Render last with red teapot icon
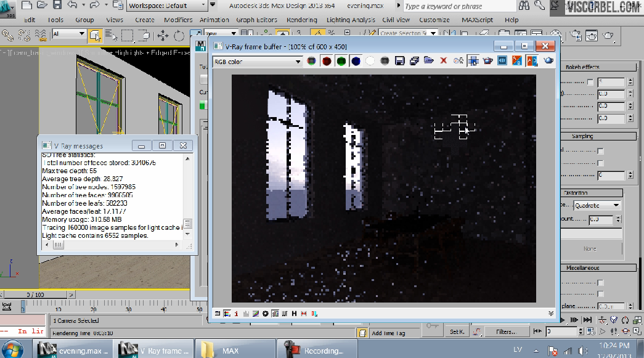The width and height of the screenshot is (644, 358). tap(487, 61)
